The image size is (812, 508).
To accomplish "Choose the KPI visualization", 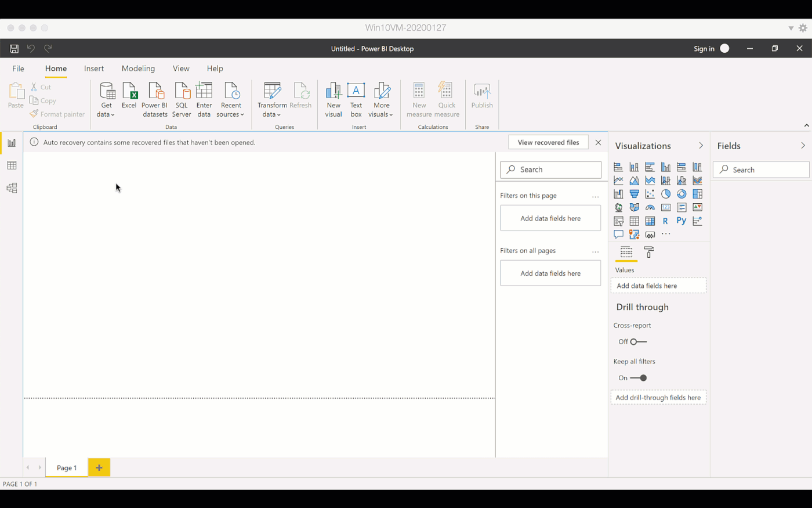I will pos(697,207).
